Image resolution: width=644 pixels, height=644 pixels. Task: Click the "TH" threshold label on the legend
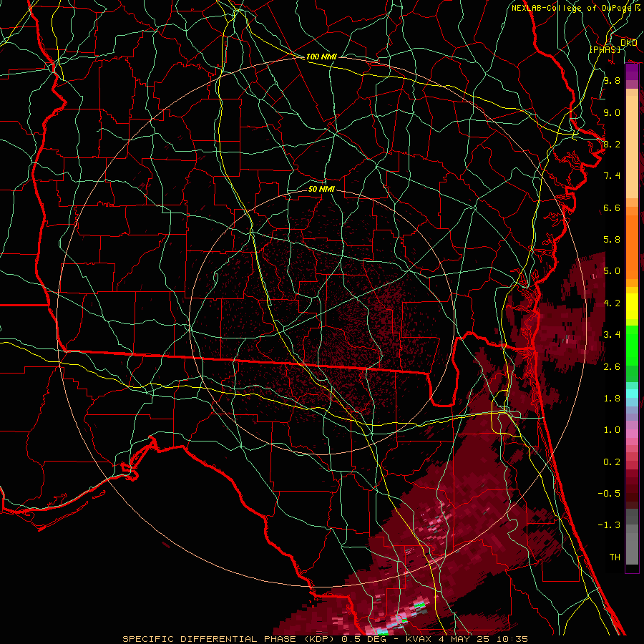[615, 557]
